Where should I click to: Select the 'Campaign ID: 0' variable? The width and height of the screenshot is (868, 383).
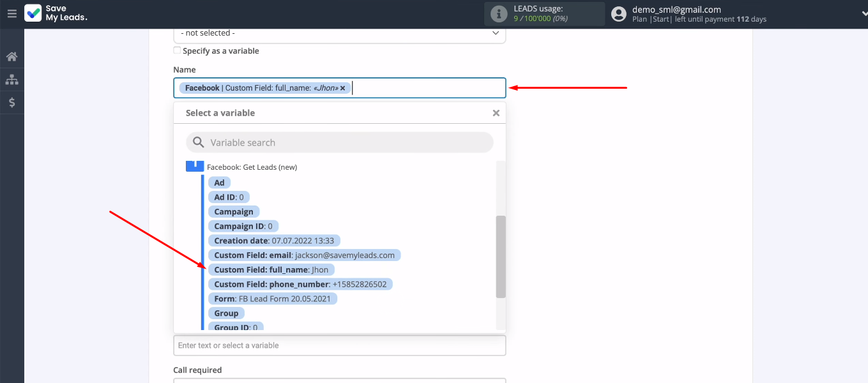coord(243,226)
